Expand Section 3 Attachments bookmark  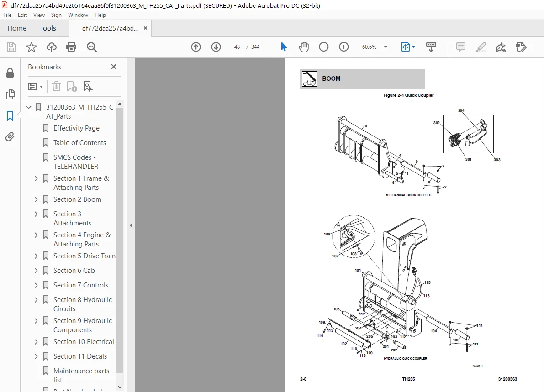point(36,214)
